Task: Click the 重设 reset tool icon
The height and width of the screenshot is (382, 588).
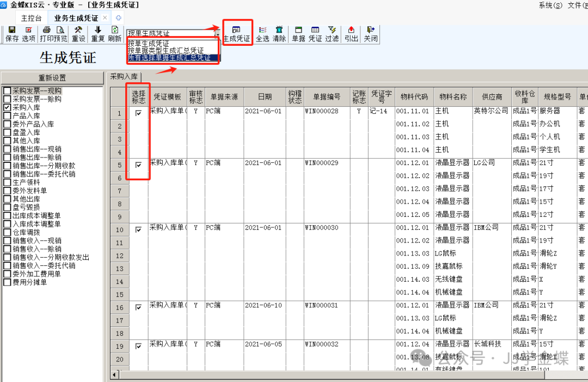Action: (x=78, y=34)
